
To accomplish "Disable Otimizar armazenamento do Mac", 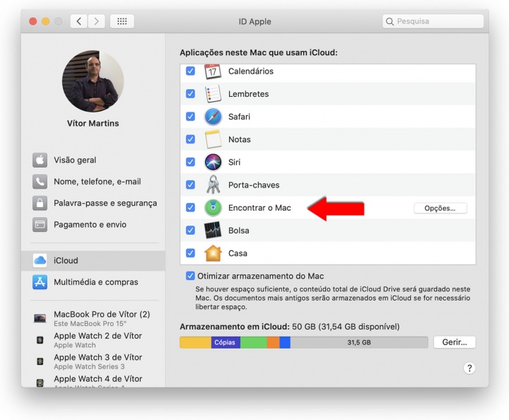I will (190, 276).
